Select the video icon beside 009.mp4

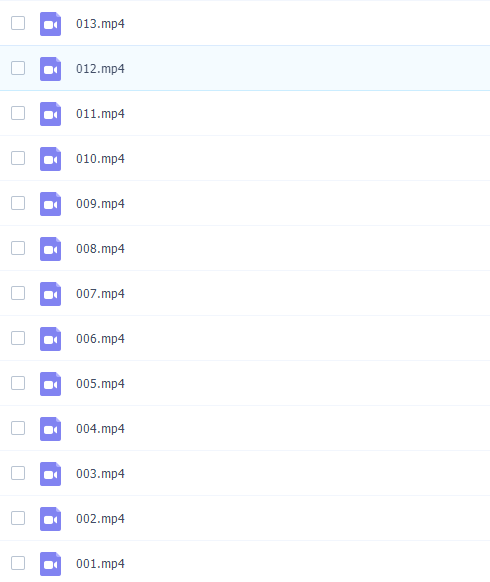pyautogui.click(x=50, y=204)
